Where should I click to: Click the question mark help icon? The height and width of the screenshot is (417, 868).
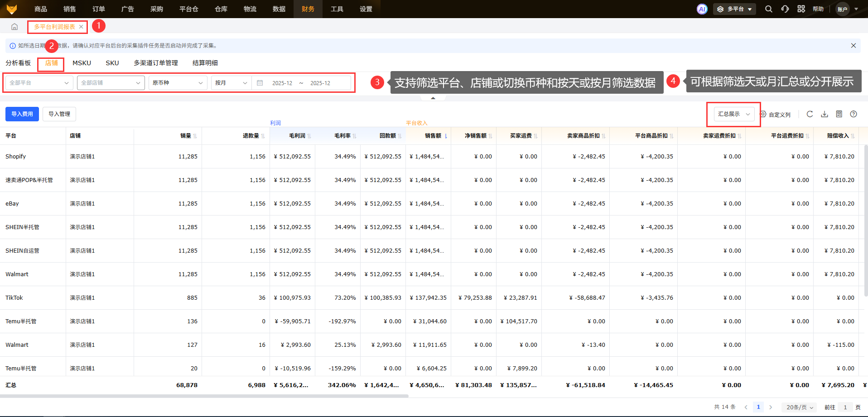click(x=854, y=114)
